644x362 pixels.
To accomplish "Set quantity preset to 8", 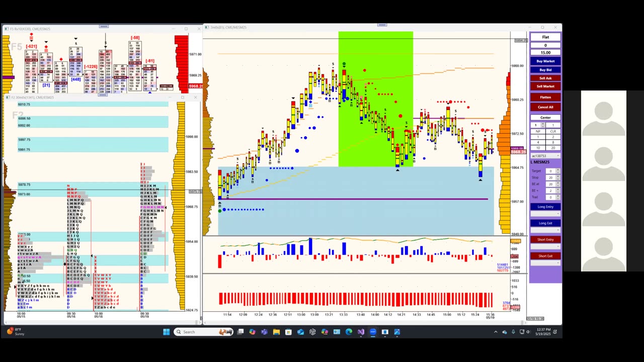I will (x=553, y=142).
